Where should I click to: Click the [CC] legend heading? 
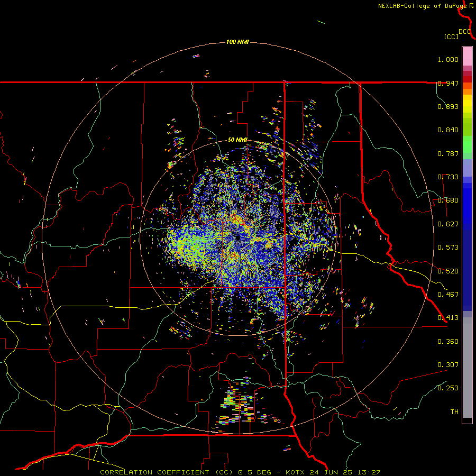tap(451, 36)
